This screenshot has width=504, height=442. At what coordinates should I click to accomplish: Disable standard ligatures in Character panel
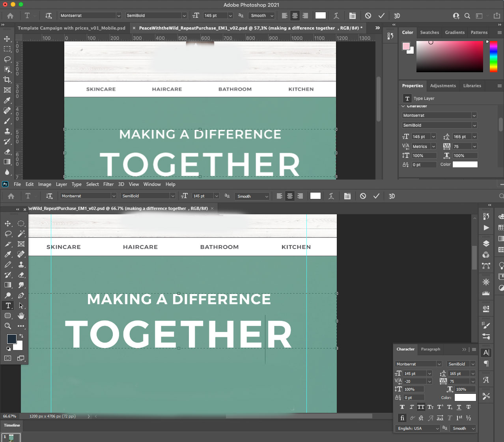pos(402,418)
